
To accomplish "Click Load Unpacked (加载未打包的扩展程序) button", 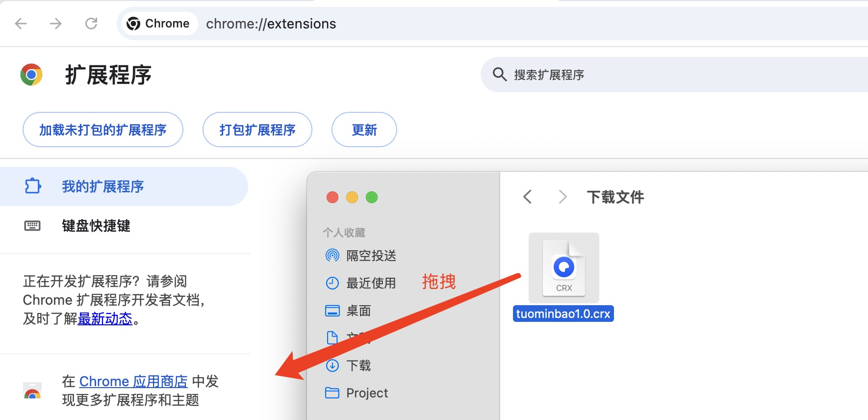I will (x=103, y=130).
